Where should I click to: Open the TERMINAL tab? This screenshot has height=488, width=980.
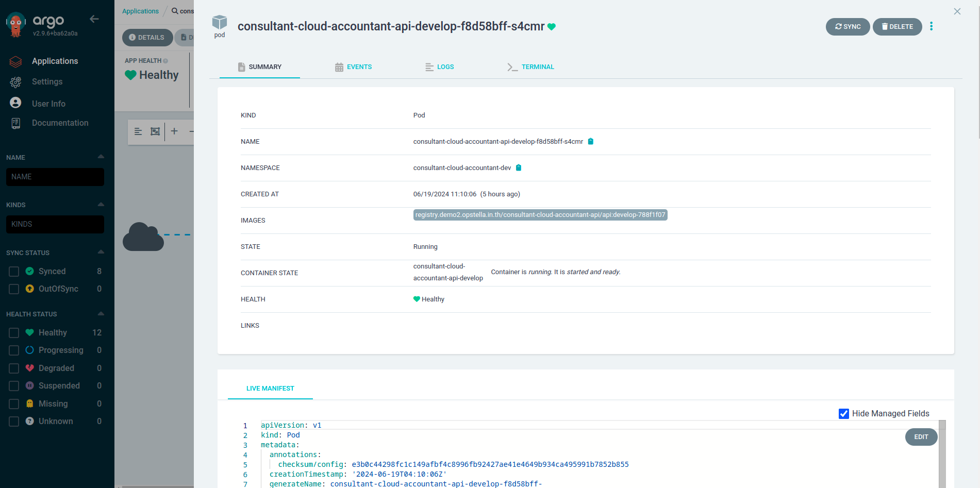(x=530, y=67)
